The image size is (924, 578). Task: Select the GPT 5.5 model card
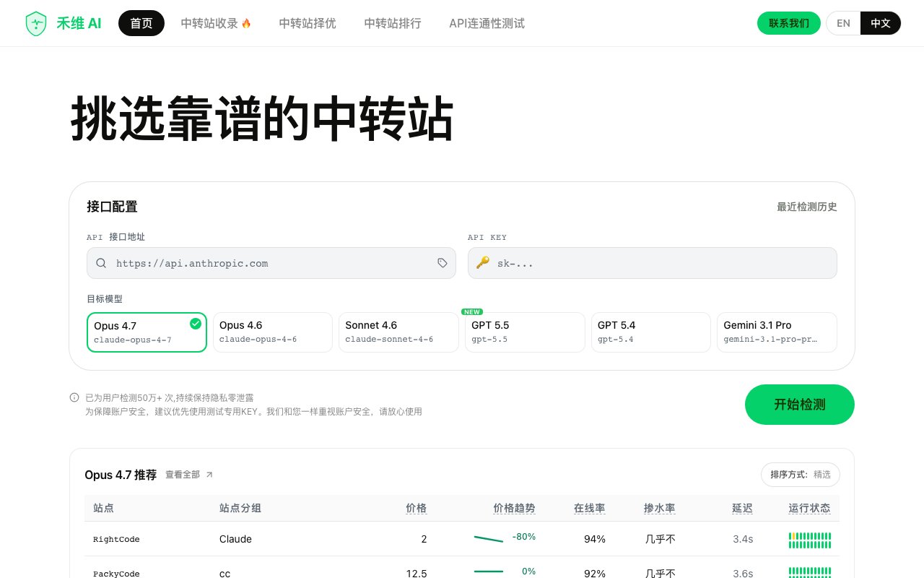[525, 332]
